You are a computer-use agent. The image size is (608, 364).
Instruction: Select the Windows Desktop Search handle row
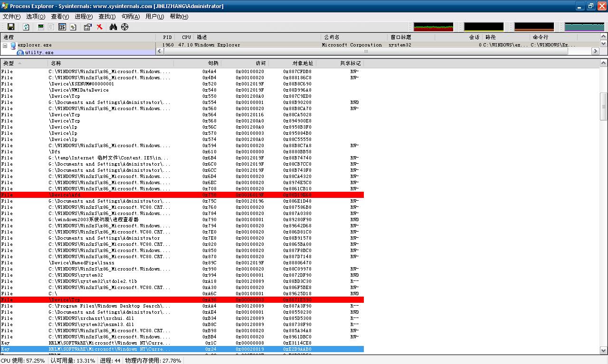[x=182, y=306]
